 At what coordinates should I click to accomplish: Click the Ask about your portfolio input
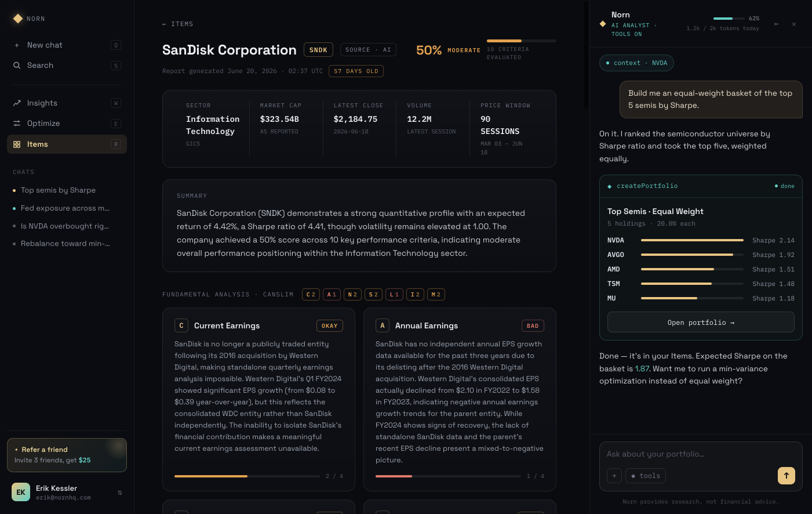[701, 454]
